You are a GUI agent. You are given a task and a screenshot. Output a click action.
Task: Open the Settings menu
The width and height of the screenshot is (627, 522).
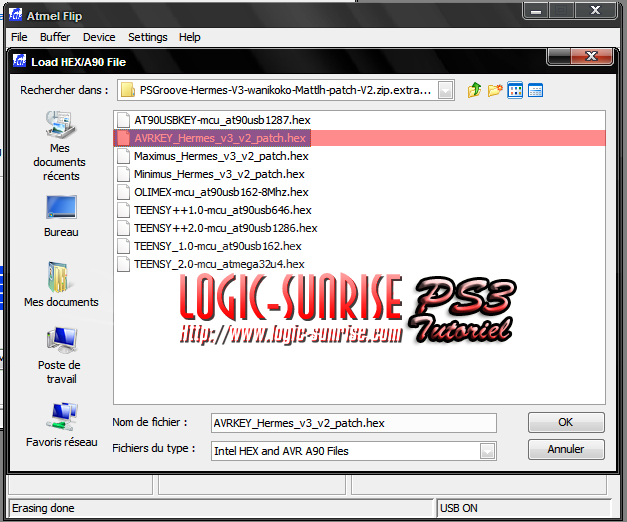(x=148, y=37)
